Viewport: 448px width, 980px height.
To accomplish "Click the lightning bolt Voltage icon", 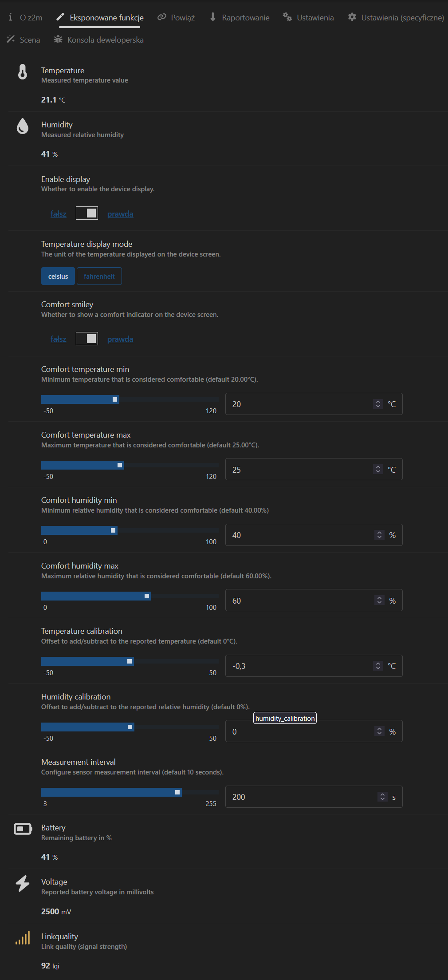I will [23, 883].
